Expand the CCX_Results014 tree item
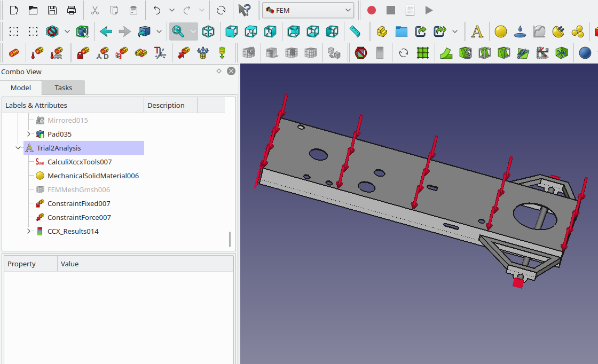This screenshot has height=364, width=598. coord(29,231)
